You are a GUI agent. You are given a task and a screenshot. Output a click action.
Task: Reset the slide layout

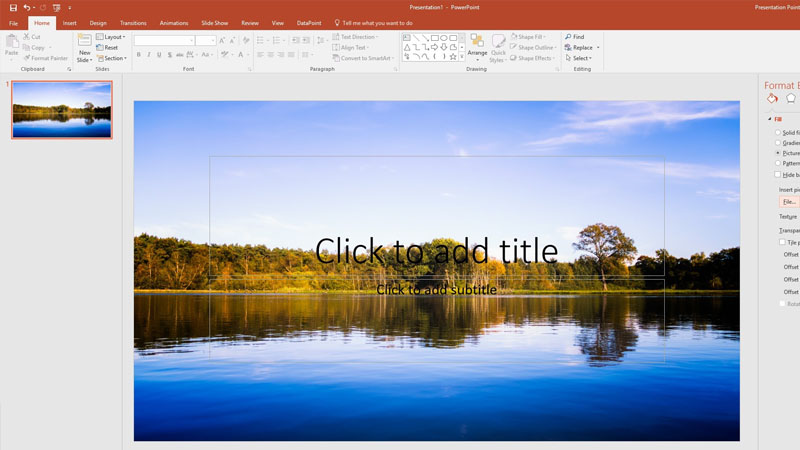coord(108,47)
